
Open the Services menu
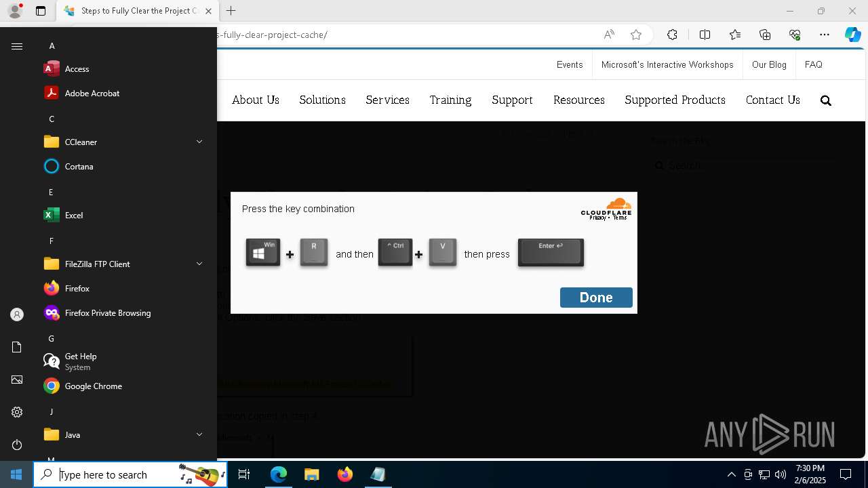[x=387, y=100]
